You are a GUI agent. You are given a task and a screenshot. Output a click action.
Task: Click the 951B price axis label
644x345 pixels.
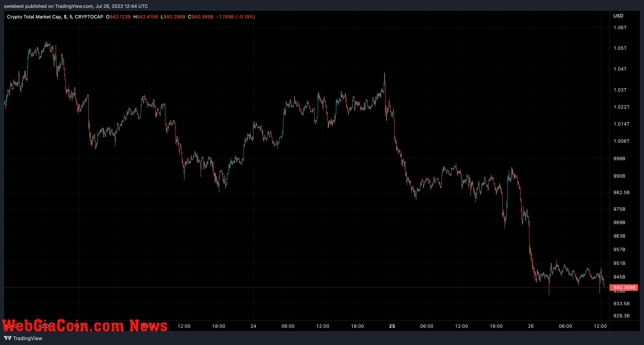pyautogui.click(x=619, y=263)
